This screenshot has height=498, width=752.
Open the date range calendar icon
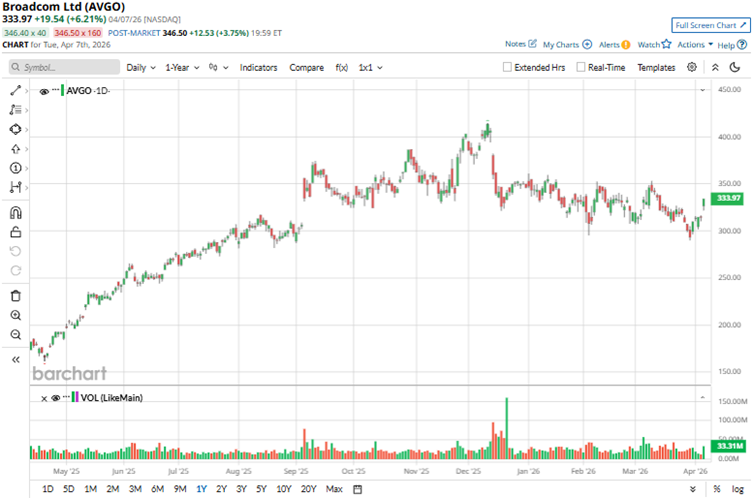[x=357, y=489]
